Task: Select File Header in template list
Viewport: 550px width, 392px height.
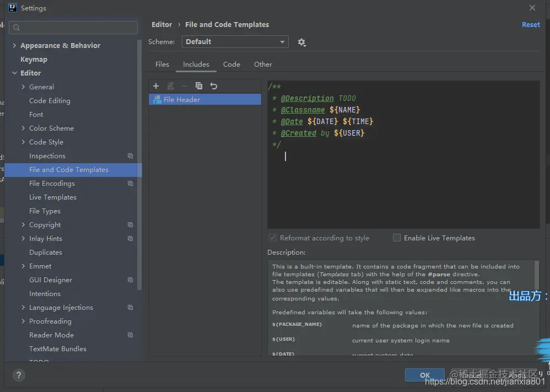Action: point(205,99)
